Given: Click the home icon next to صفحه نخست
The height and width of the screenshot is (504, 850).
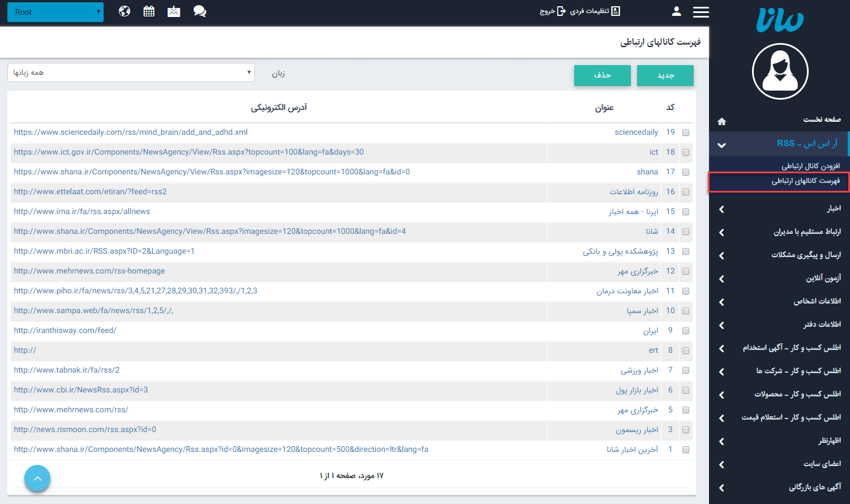Looking at the screenshot, I should coord(721,121).
